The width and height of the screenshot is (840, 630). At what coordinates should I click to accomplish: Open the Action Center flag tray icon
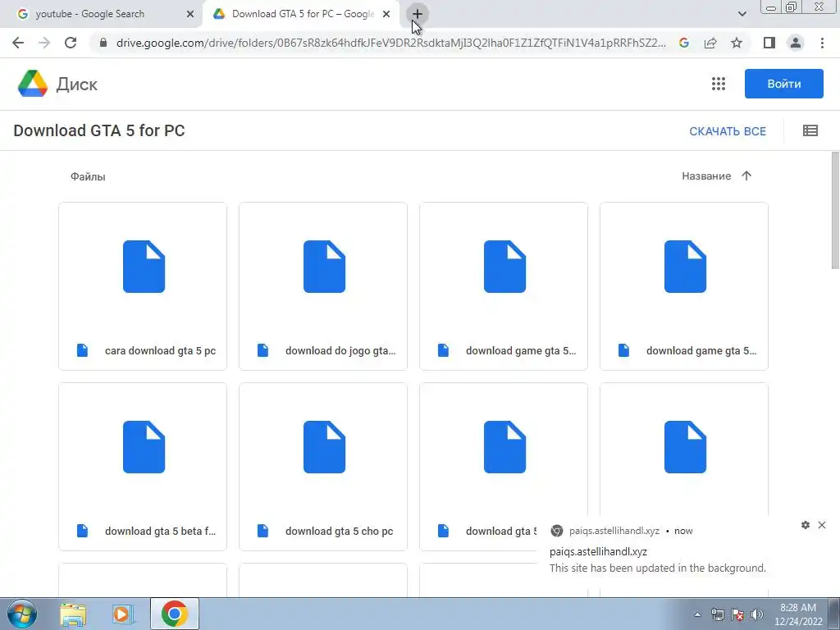coord(737,614)
